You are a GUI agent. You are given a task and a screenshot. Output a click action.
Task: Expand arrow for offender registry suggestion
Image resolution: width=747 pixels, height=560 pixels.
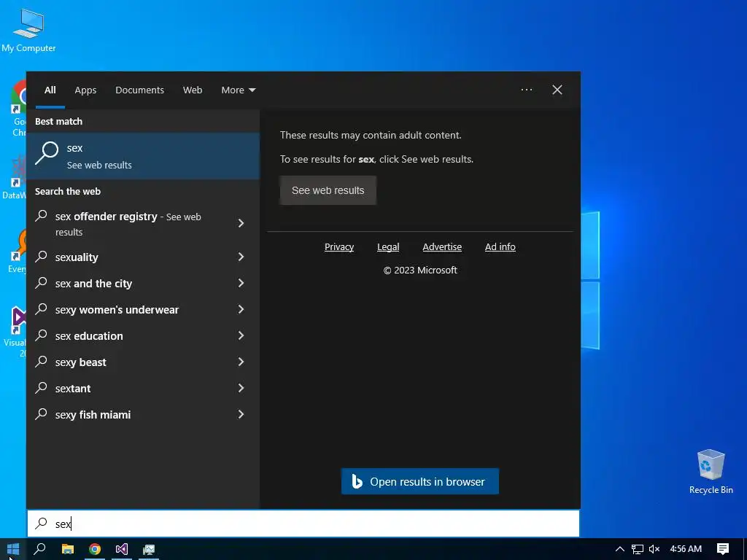[241, 223]
